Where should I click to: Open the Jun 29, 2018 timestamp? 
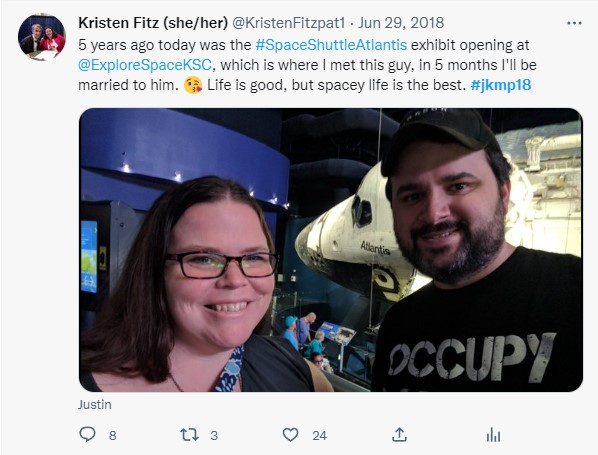(x=401, y=23)
